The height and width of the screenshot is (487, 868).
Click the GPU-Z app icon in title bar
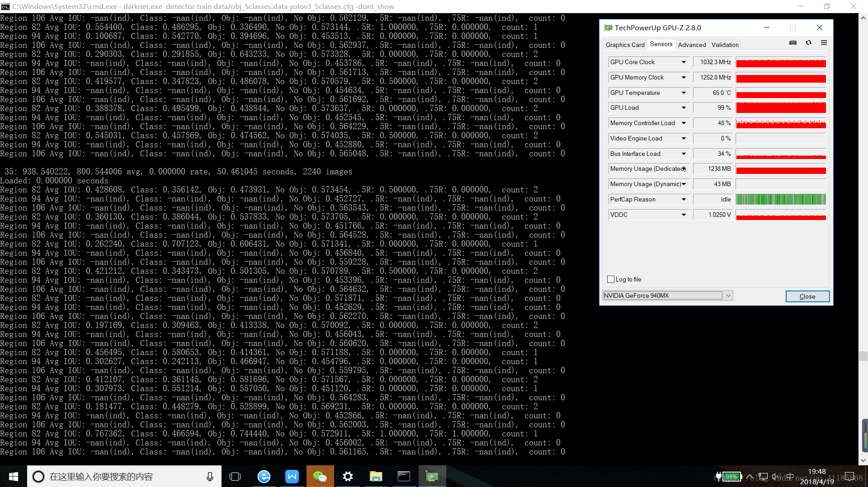[608, 28]
